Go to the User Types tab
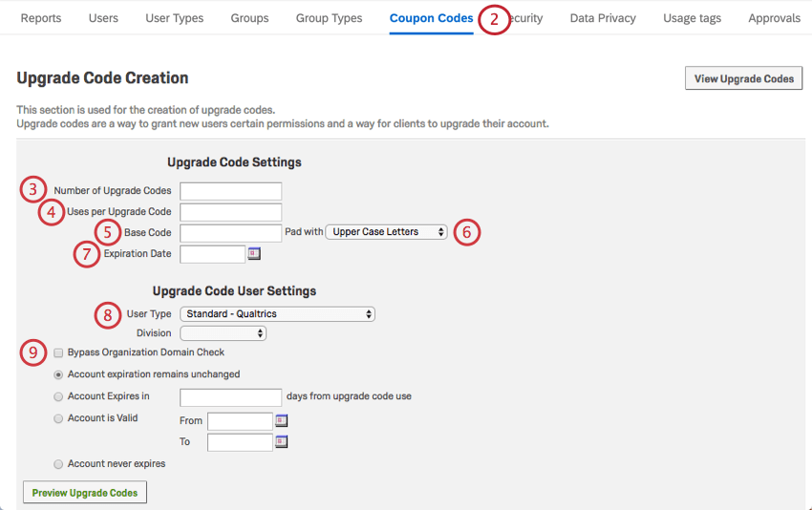 point(175,18)
